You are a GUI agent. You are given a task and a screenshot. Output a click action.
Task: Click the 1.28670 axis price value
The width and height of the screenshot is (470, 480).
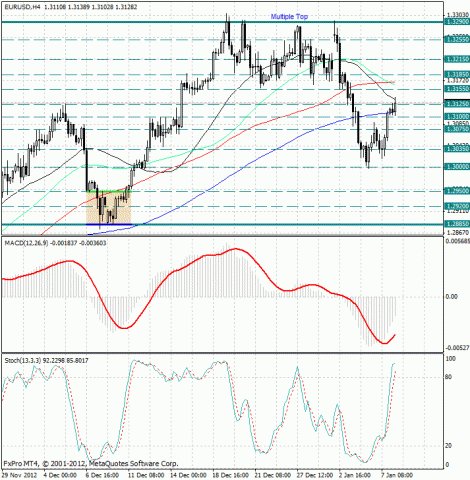457,232
